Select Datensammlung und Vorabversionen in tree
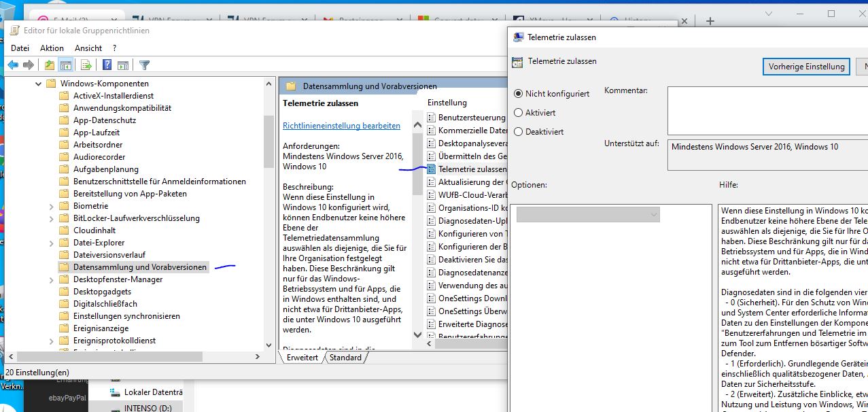Viewport: 868px width, 412px height. click(139, 267)
